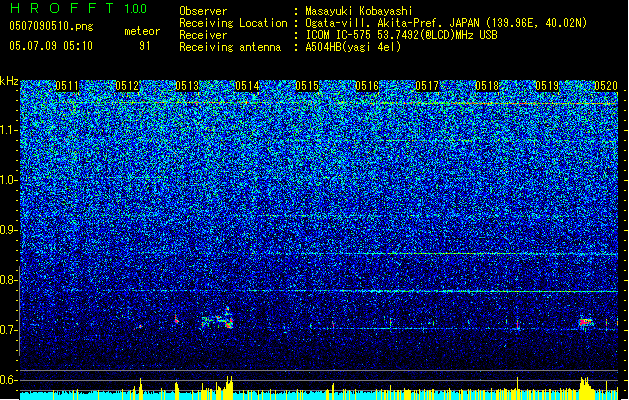
Task: Click the 0516 time marker
Action: click(367, 86)
